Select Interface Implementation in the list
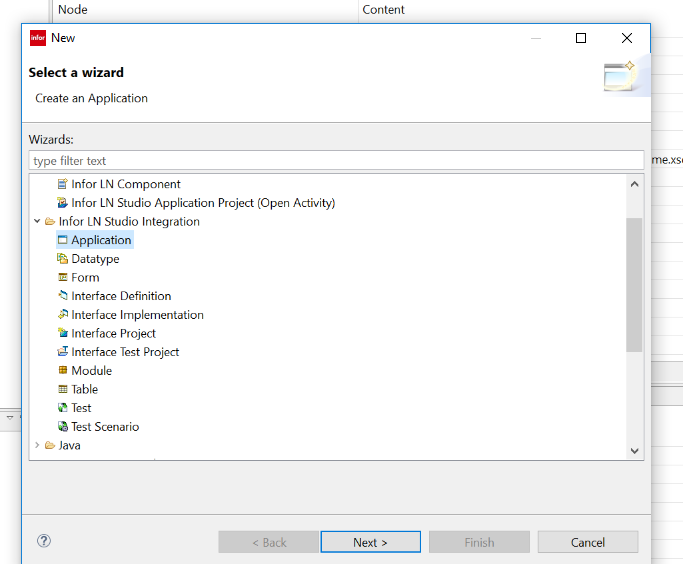Viewport: 683px width, 564px height. (137, 315)
